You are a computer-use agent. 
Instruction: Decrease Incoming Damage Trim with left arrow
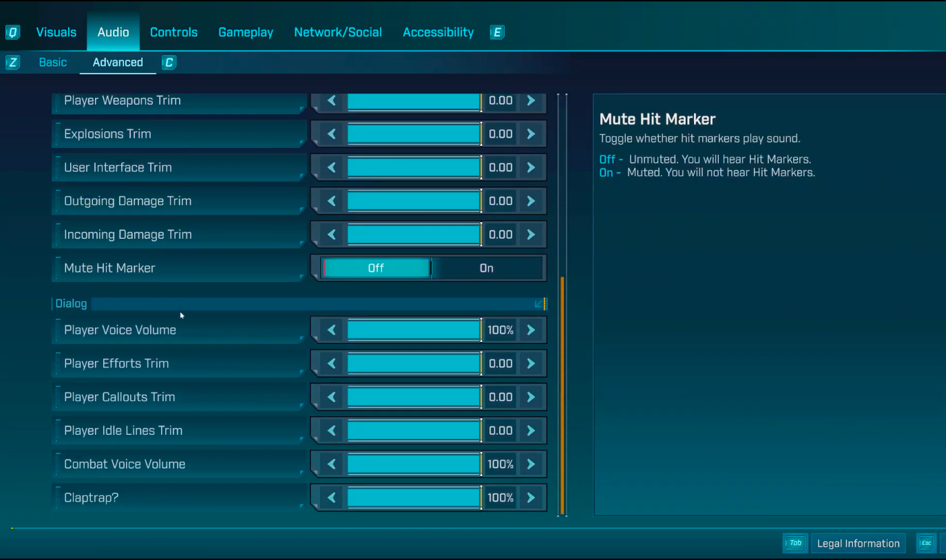(331, 235)
